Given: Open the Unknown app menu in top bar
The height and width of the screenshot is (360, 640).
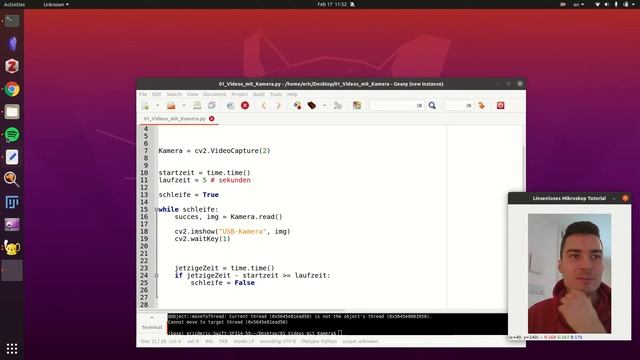Looking at the screenshot, I should coord(56,4).
